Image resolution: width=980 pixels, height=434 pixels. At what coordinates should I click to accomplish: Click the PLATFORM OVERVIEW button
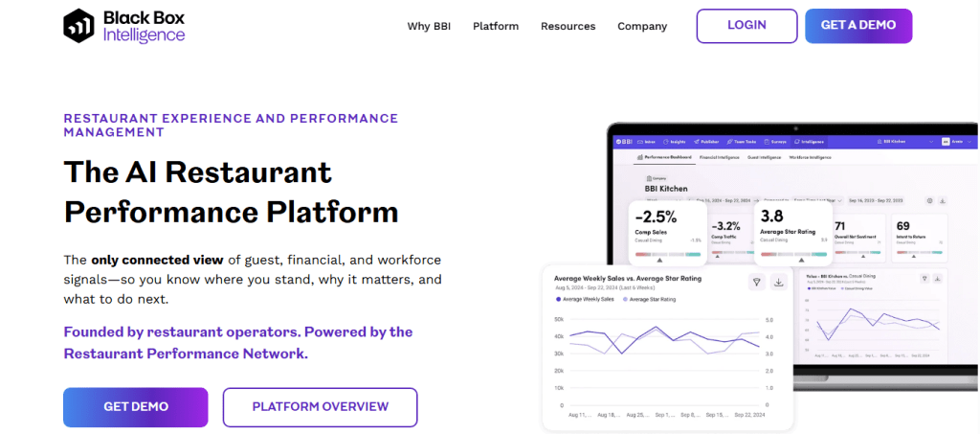[320, 406]
